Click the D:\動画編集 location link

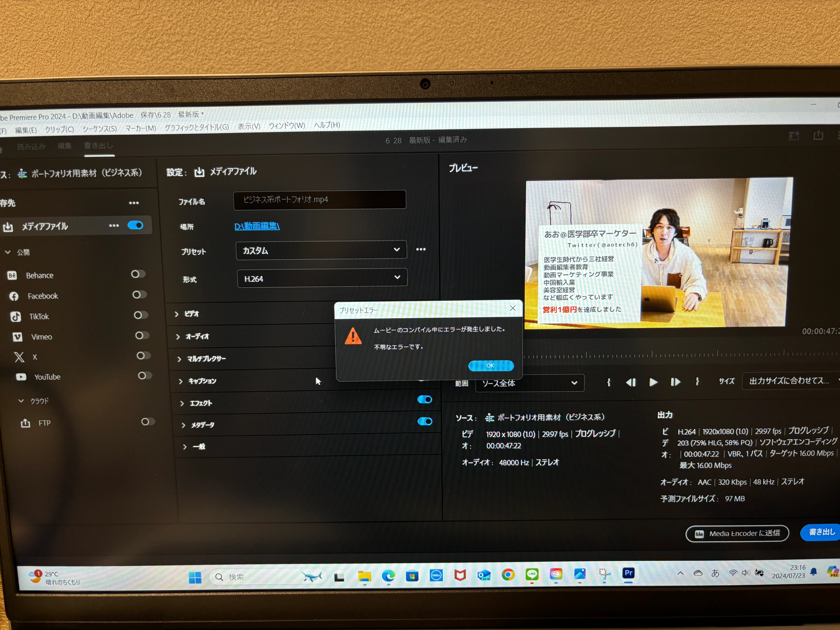point(257,226)
